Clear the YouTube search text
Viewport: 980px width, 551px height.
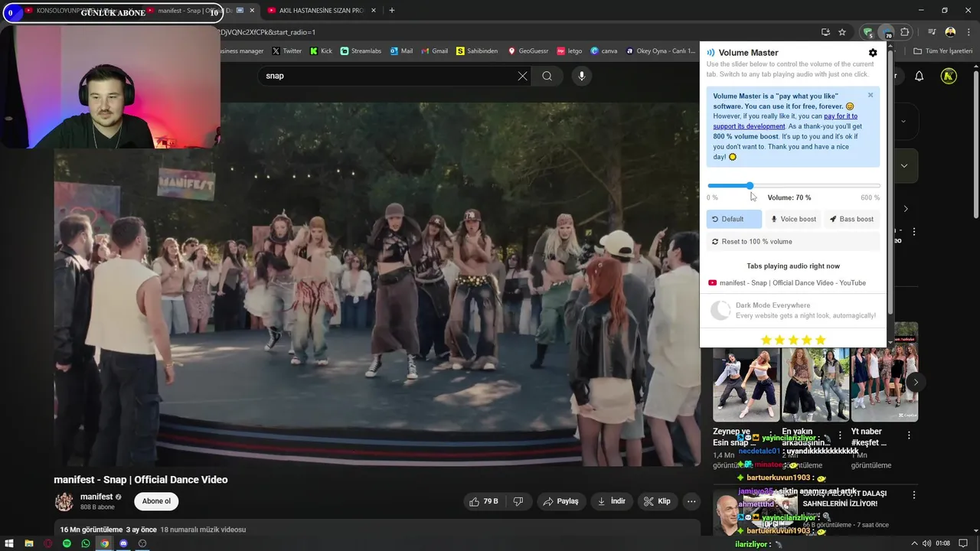[x=522, y=76]
